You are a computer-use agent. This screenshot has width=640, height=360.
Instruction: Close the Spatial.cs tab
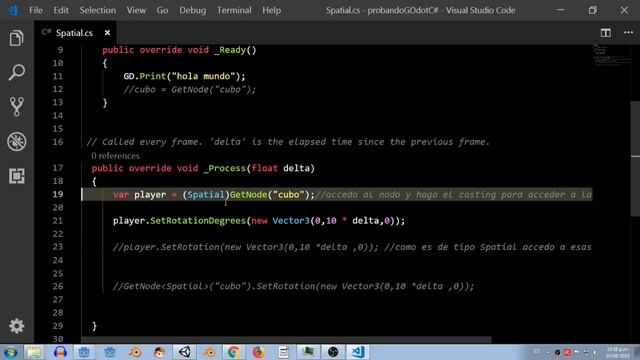point(107,33)
